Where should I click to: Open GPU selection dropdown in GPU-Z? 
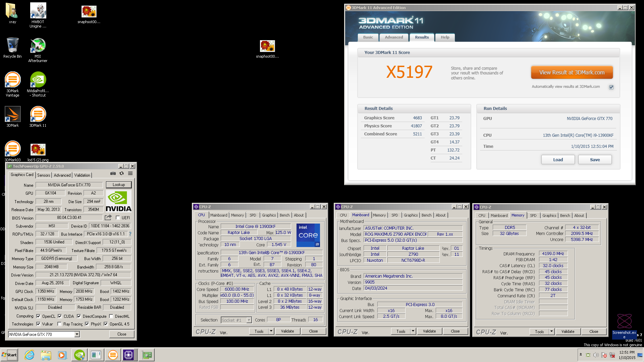(x=77, y=334)
